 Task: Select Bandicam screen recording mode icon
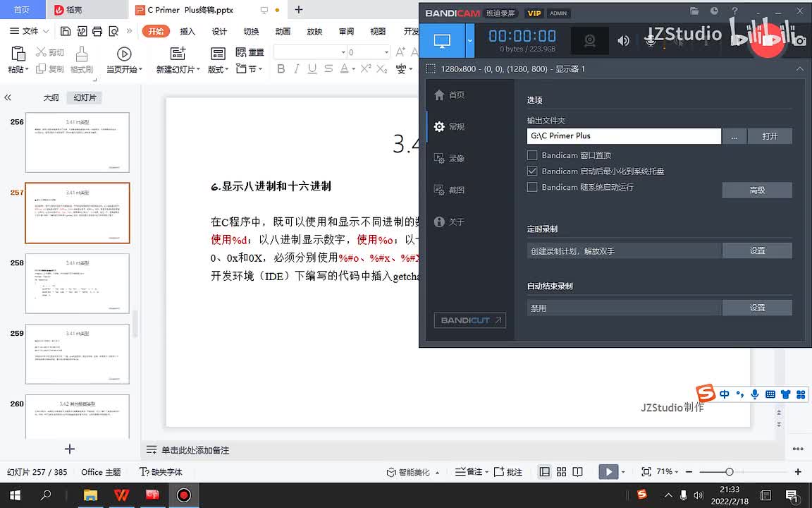[x=442, y=40]
